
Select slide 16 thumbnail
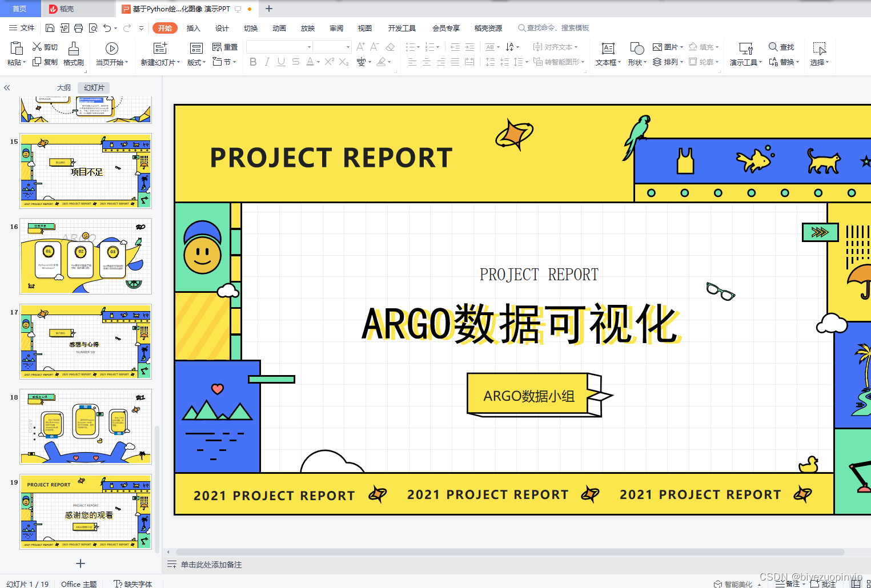86,256
